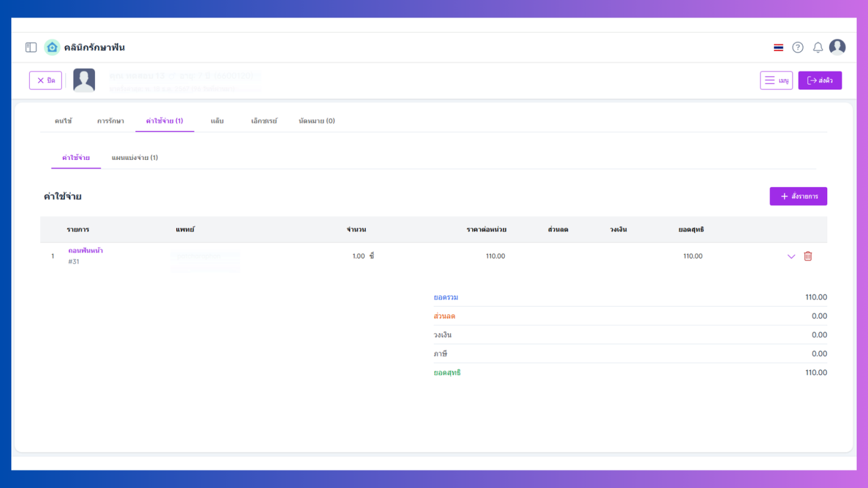Click the ถอนฟันหน้า item link
Screen dimensions: 868x488
tap(86, 251)
